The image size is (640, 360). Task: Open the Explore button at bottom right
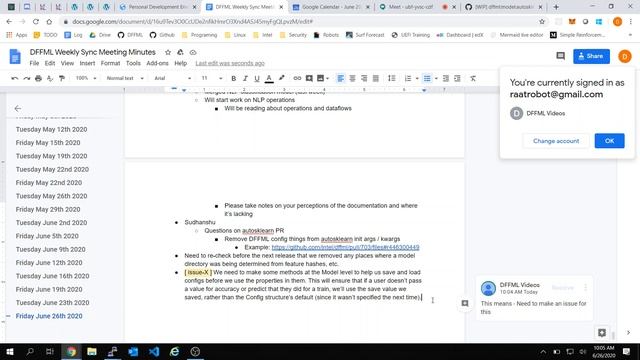tap(602, 333)
